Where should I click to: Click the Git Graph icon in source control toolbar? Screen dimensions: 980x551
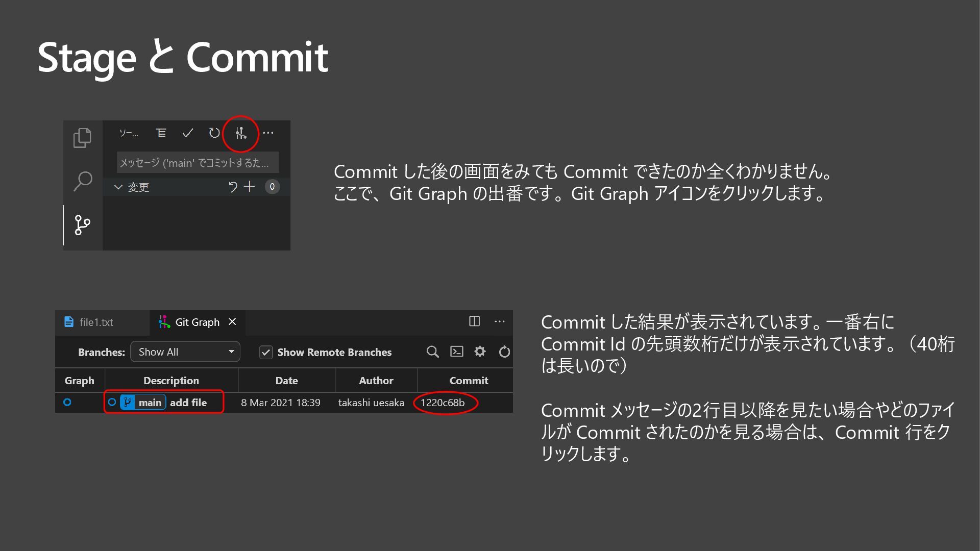240,134
